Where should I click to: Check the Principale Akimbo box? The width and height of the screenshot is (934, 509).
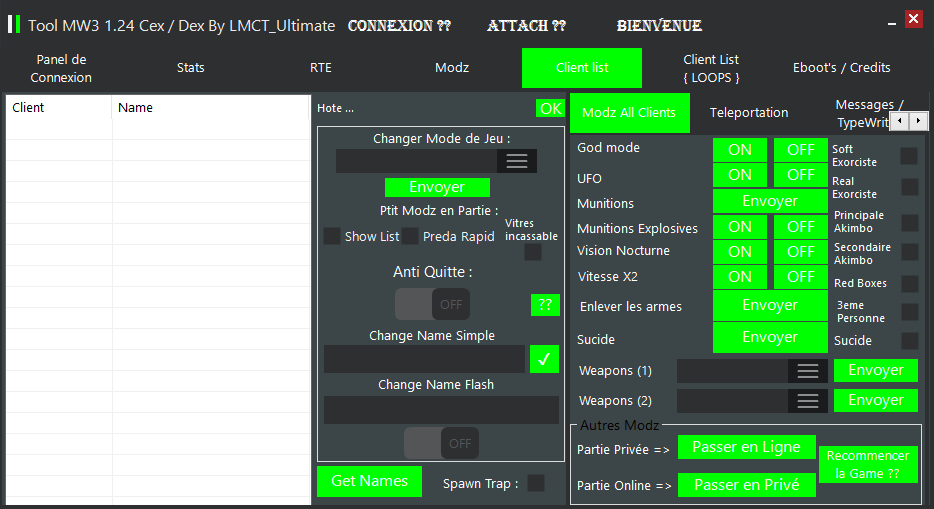pos(909,223)
